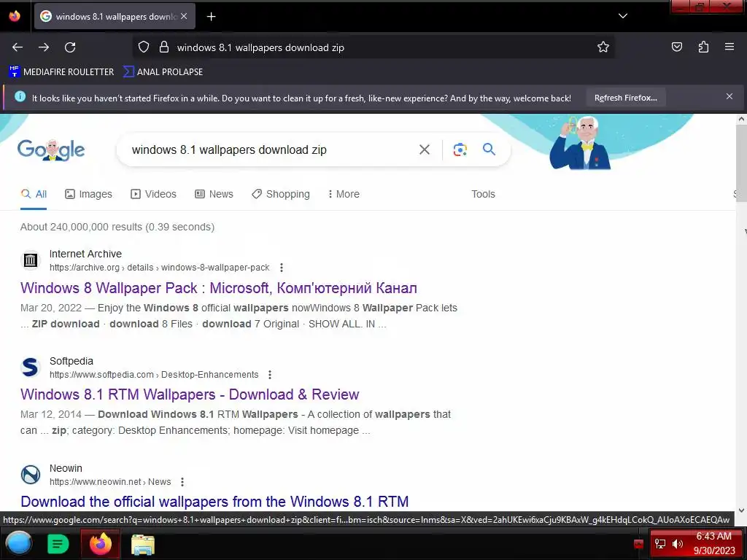Open Windows 8.1 RTM Wallpapers Softpedia link
This screenshot has width=747, height=560.
coord(190,394)
